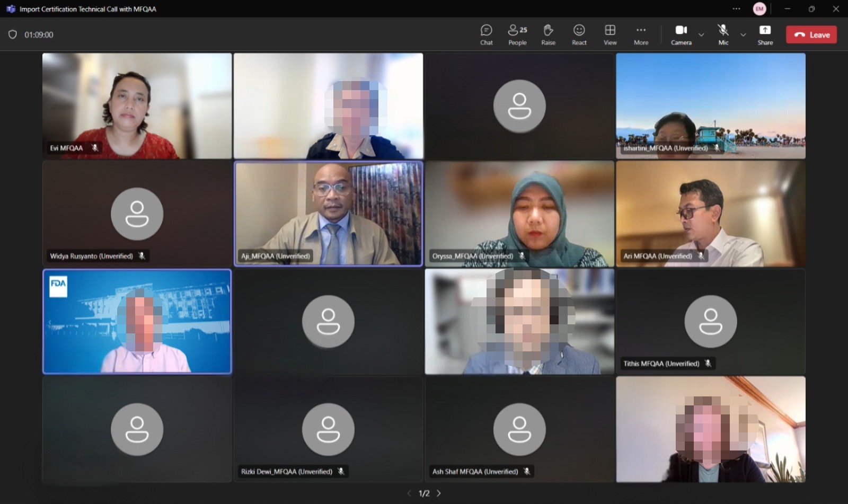Open the Chat panel
Image resolution: width=848 pixels, height=504 pixels.
click(486, 35)
